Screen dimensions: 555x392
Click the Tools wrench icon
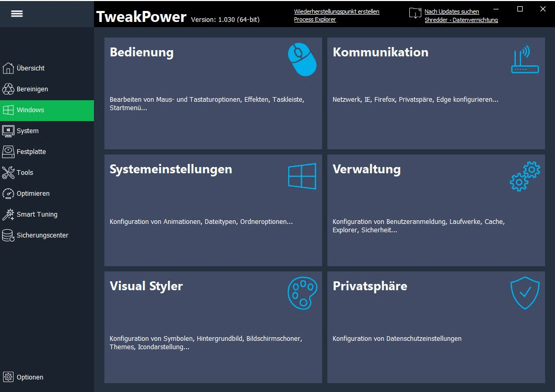point(8,173)
